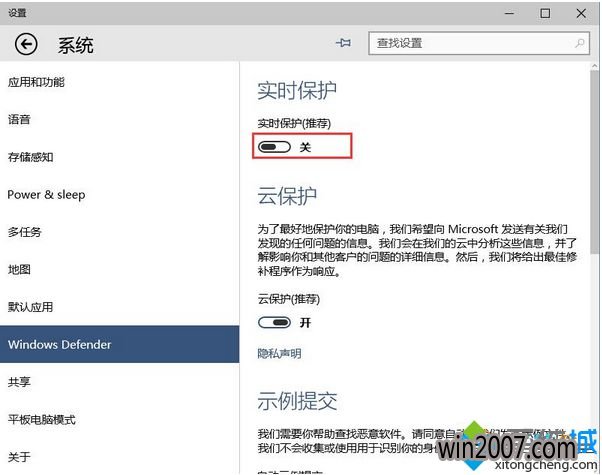Select 应用和功能 in the sidebar
Image resolution: width=602 pixels, height=475 pixels.
(x=38, y=82)
